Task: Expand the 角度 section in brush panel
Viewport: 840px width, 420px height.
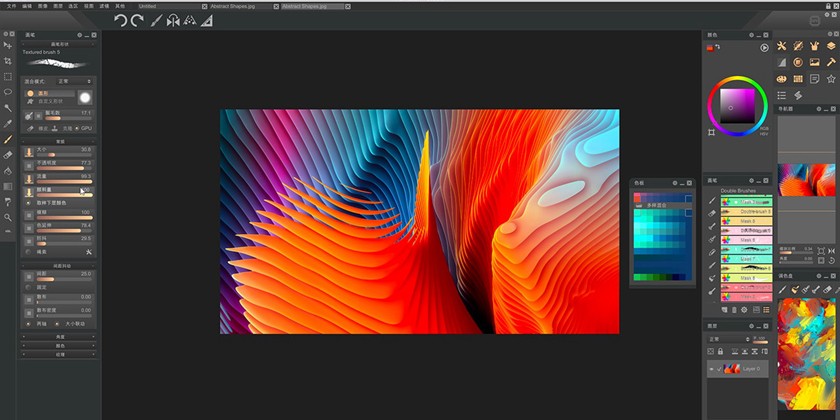Action: coord(59,337)
